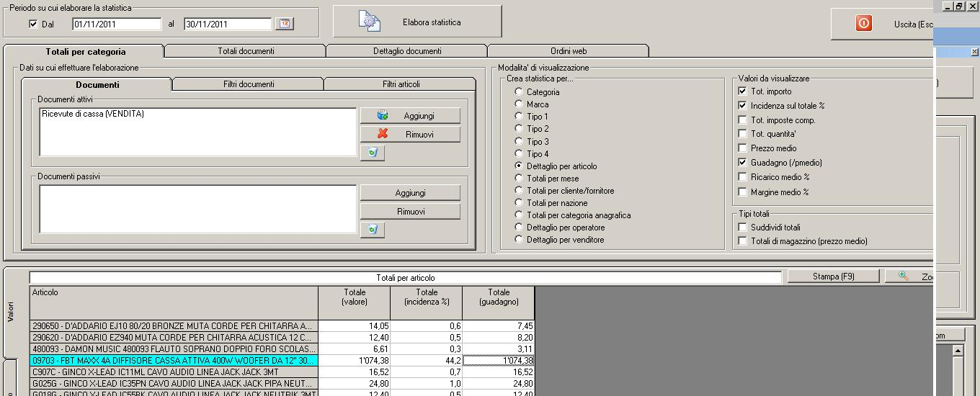Click the value cell 1'074,38 in Totale (valore)

coord(354,361)
